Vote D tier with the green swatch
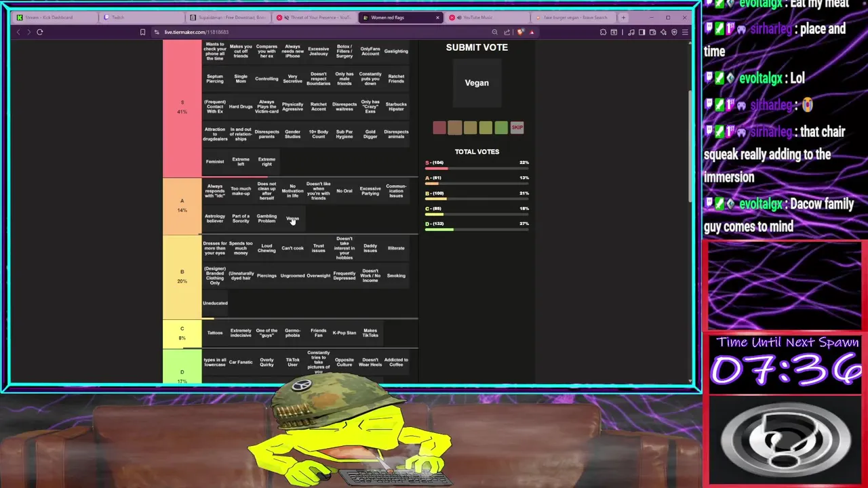868x488 pixels. point(501,127)
